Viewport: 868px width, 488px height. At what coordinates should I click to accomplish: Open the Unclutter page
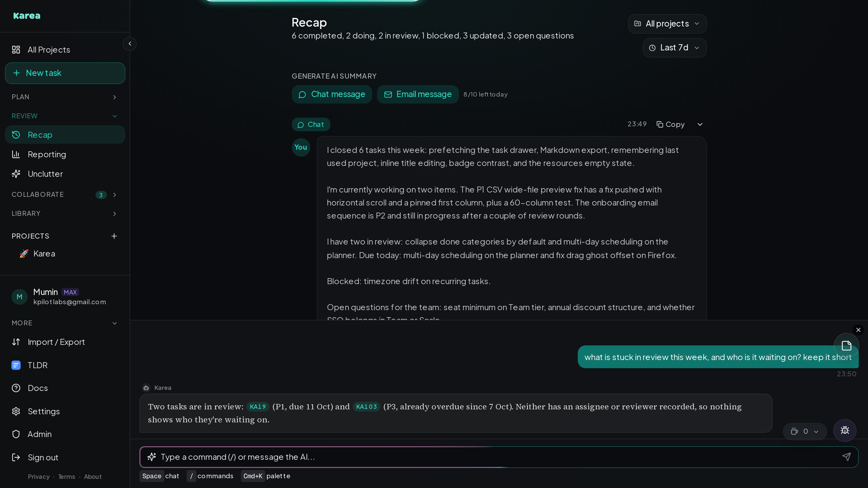click(65, 174)
